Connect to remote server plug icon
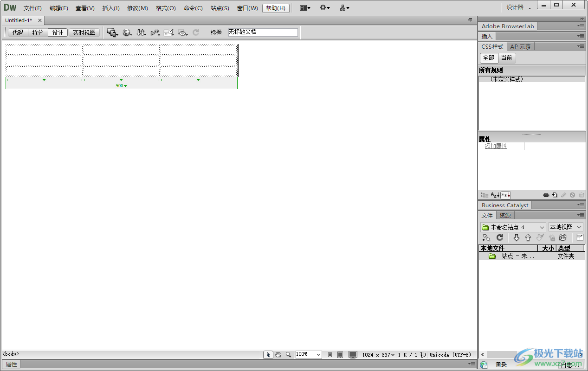 [486, 237]
